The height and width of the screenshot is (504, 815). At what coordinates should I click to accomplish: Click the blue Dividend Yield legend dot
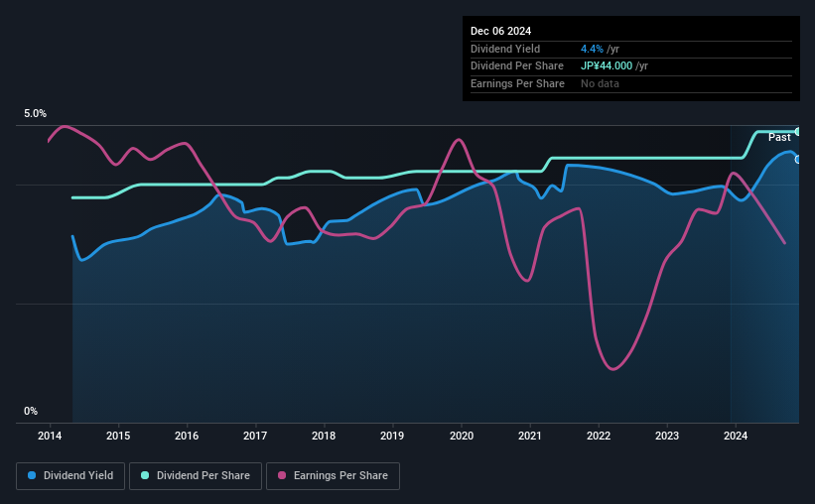32,475
